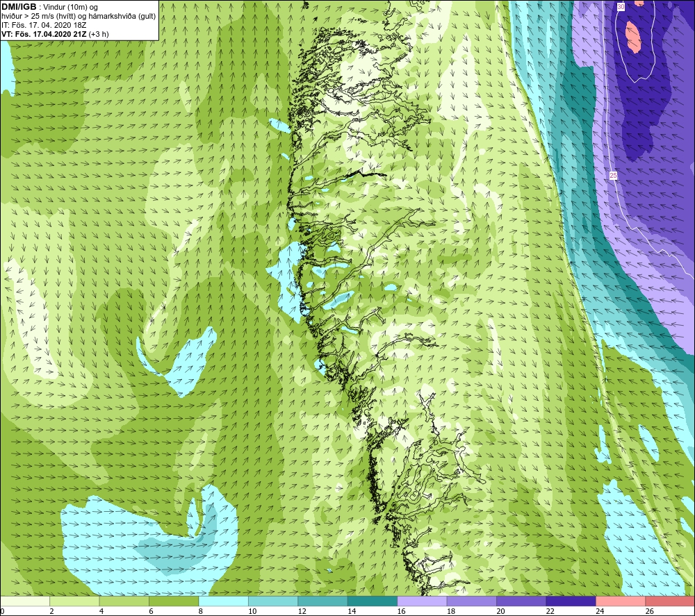Screen dimensions: 695x616
Task: Select the 10–12 m/s cyan swatch
Action: click(x=273, y=601)
